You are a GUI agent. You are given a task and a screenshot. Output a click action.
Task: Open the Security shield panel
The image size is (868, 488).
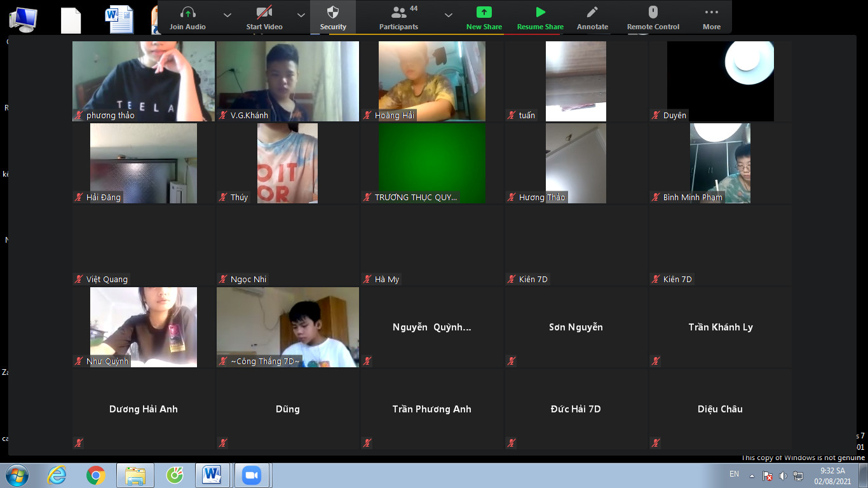click(x=333, y=13)
